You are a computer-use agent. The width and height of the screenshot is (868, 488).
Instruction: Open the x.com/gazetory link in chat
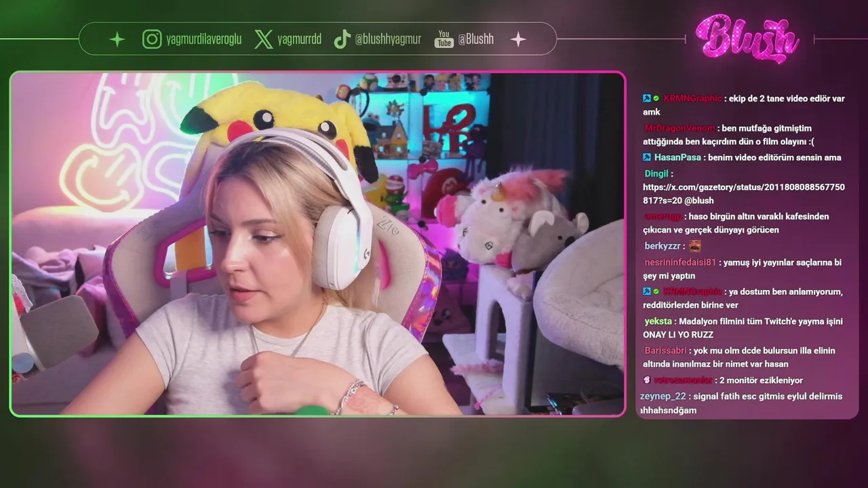(744, 194)
